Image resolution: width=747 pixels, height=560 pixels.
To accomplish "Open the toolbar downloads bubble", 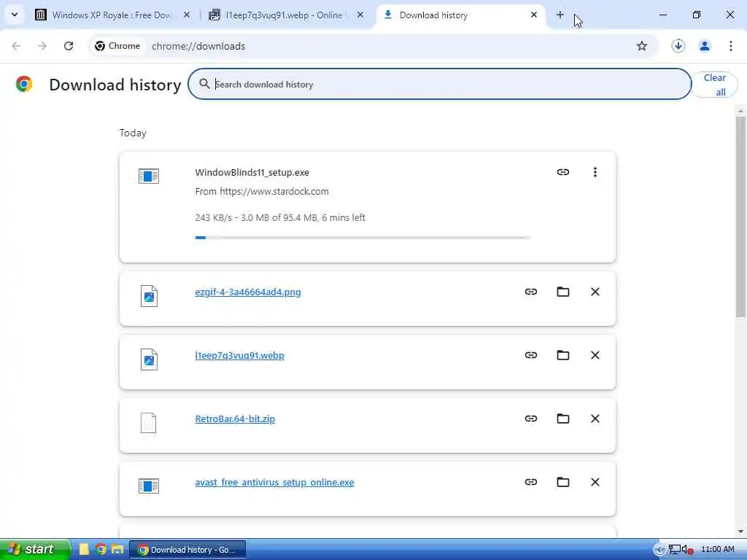I will (678, 46).
